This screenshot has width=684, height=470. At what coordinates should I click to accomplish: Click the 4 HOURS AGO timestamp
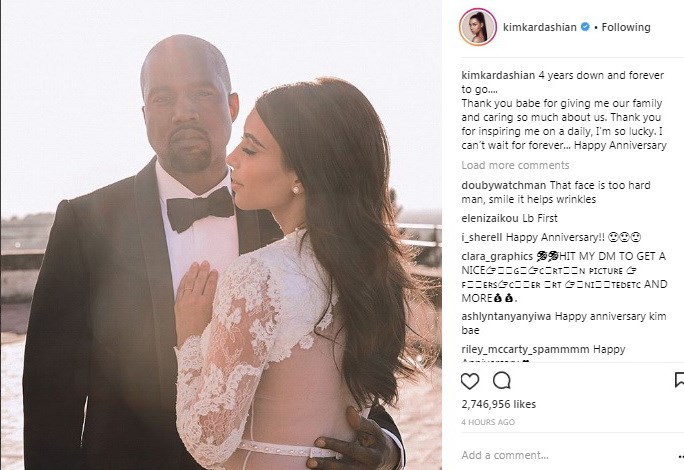(x=488, y=422)
